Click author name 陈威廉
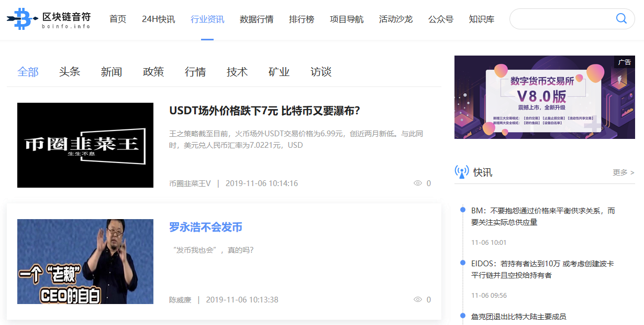 click(x=180, y=300)
